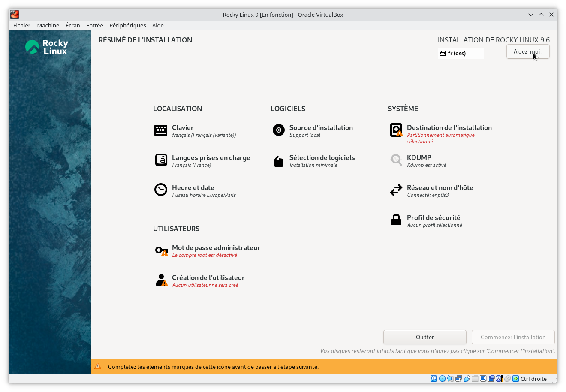This screenshot has height=392, width=566.
Task: Click the hard disk status icon
Action: pos(434,379)
